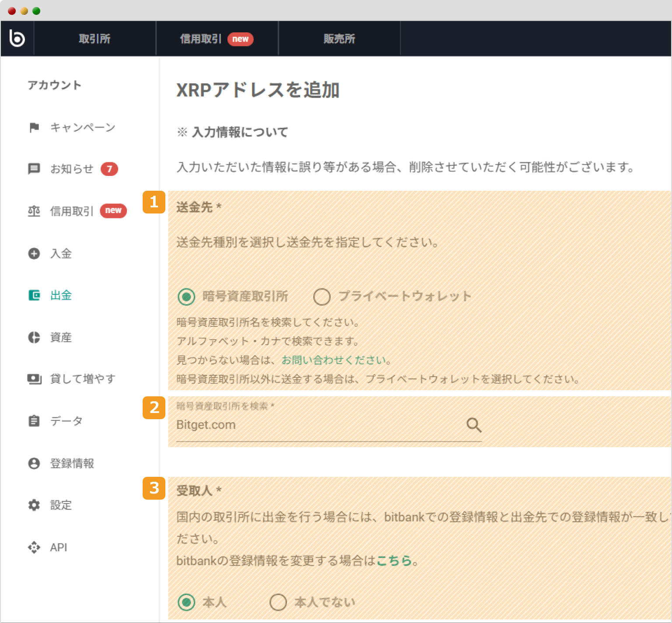Choose 本人でない as the recipient
Image resolution: width=672 pixels, height=623 pixels.
278,602
